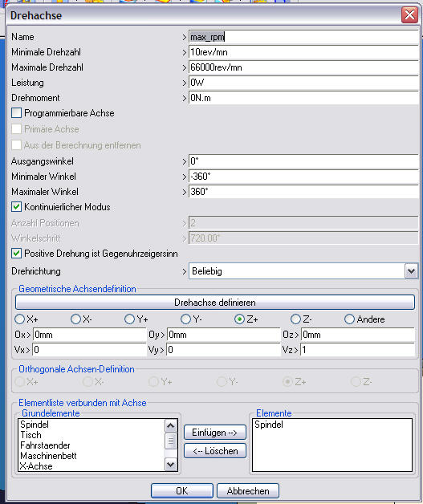Uncheck Kontinuierlicher Modus checkbox
This screenshot has height=504, width=423.
(x=16, y=207)
